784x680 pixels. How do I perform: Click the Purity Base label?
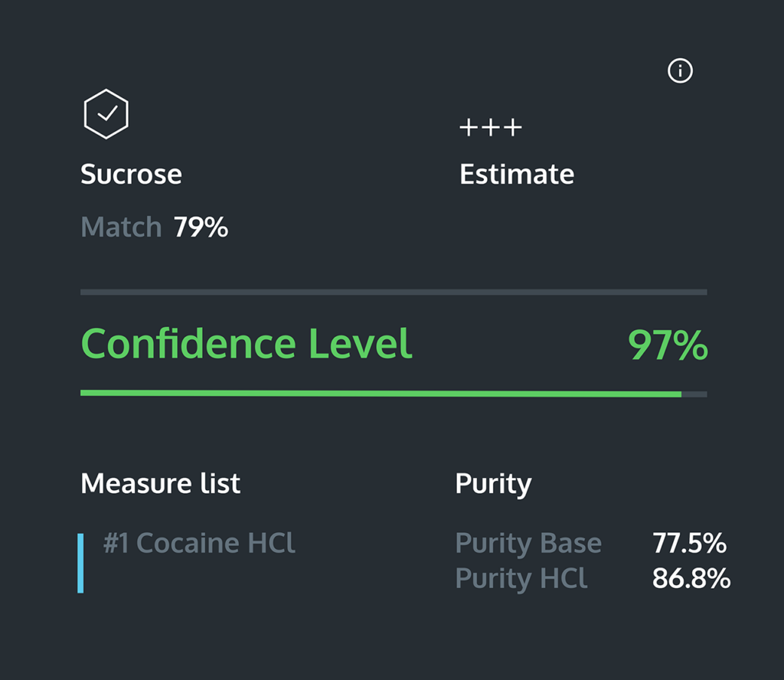(528, 543)
